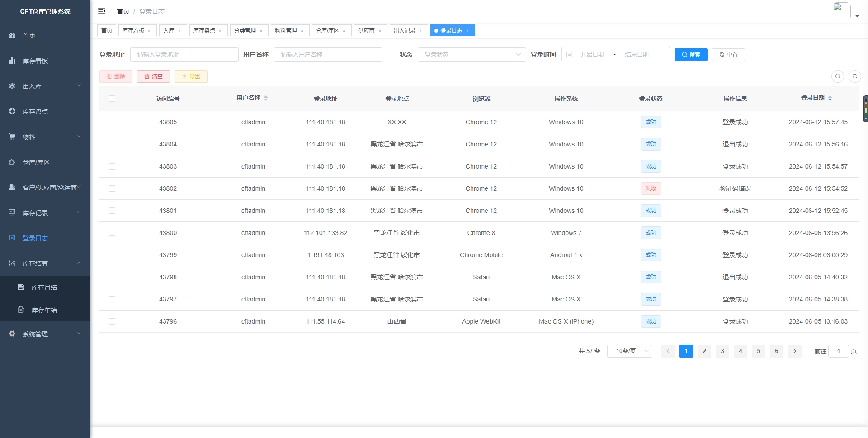Expand 库存记录 sidebar menu
868x438 pixels.
pyautogui.click(x=45, y=212)
